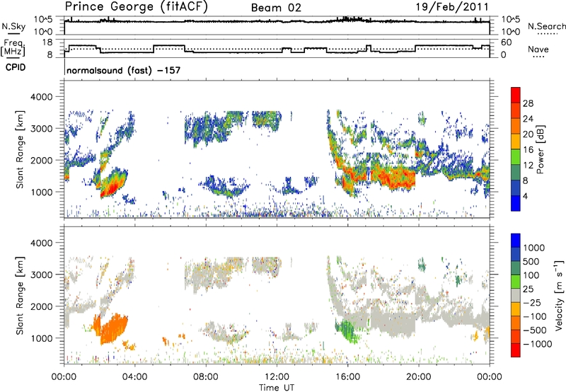Click the 'Beam 02' label

tap(276, 8)
